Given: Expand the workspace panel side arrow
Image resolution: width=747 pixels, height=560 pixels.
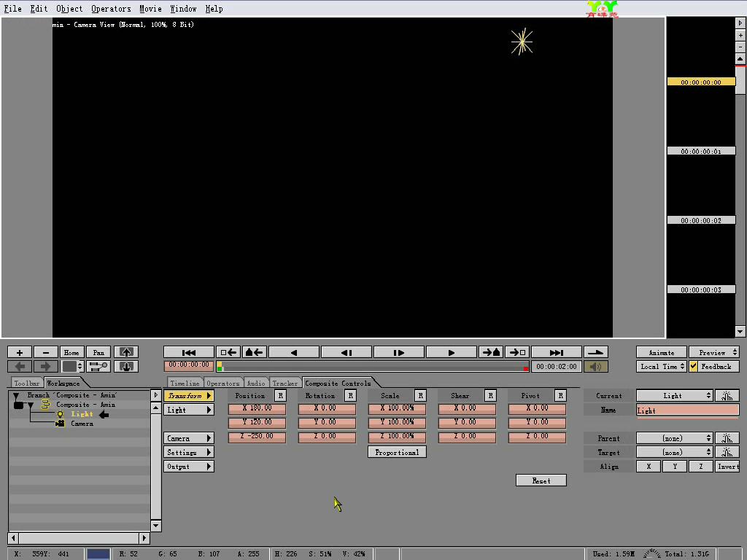Looking at the screenshot, I should [156, 395].
